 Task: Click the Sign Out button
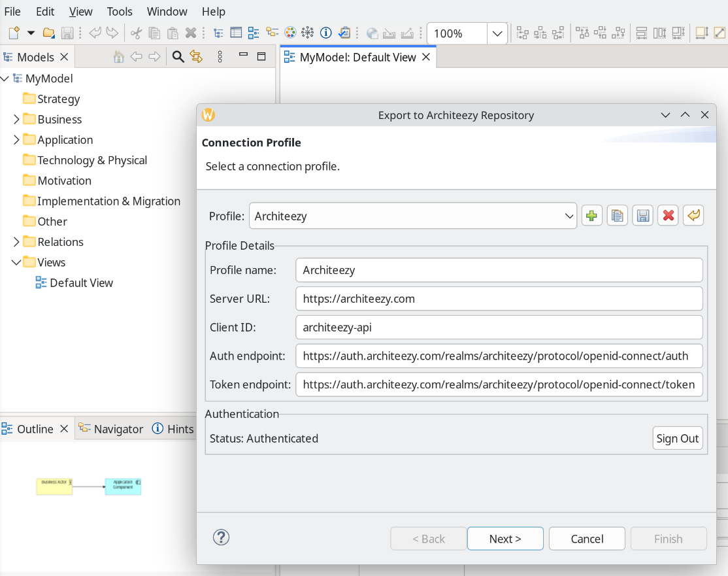click(678, 439)
